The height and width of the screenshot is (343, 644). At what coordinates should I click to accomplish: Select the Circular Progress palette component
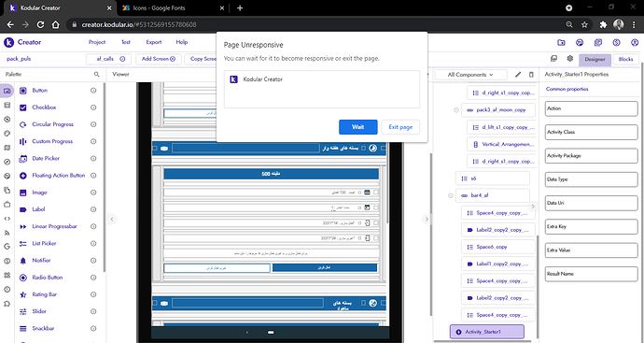(52, 124)
